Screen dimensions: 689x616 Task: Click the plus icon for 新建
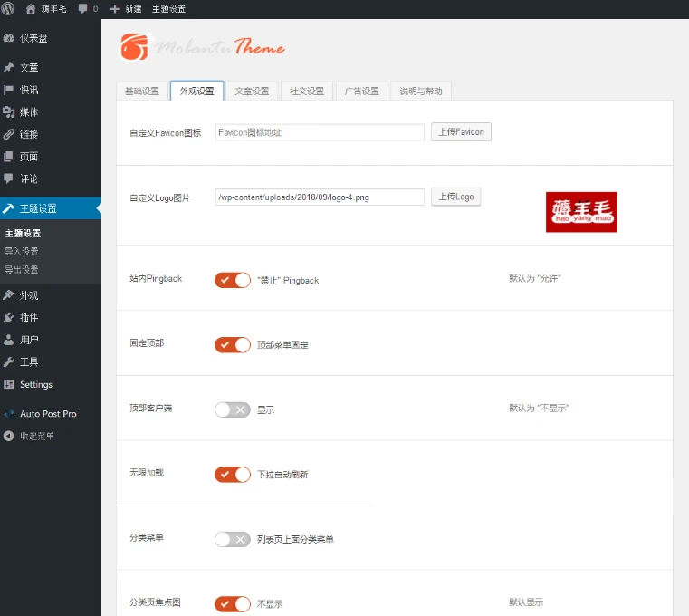pyautogui.click(x=115, y=8)
